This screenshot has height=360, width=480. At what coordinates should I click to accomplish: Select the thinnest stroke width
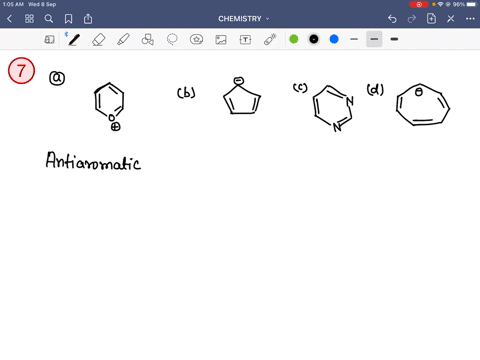pos(354,39)
